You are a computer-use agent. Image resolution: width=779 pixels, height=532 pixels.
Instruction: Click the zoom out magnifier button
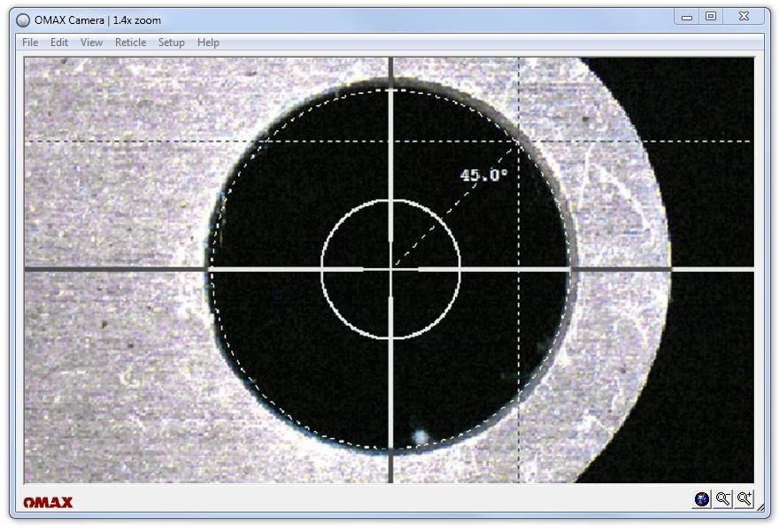coord(723,498)
